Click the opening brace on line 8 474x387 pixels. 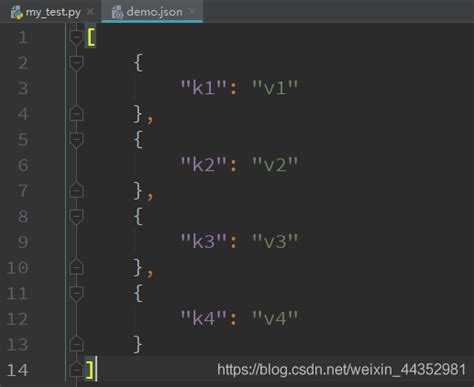pyautogui.click(x=139, y=216)
